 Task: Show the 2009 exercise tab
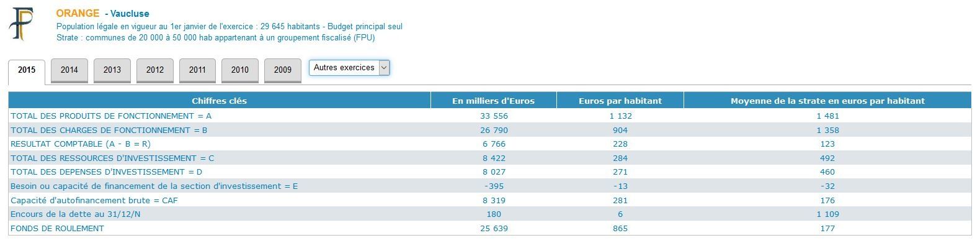(x=283, y=70)
